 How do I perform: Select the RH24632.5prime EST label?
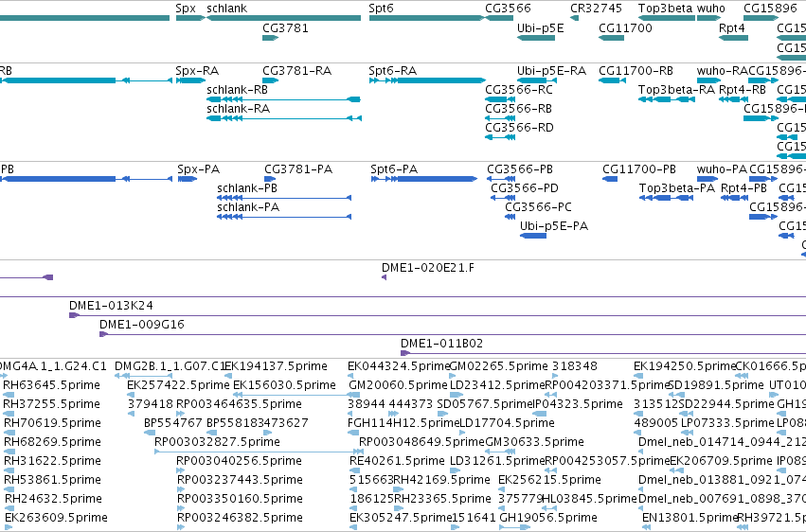click(53, 499)
